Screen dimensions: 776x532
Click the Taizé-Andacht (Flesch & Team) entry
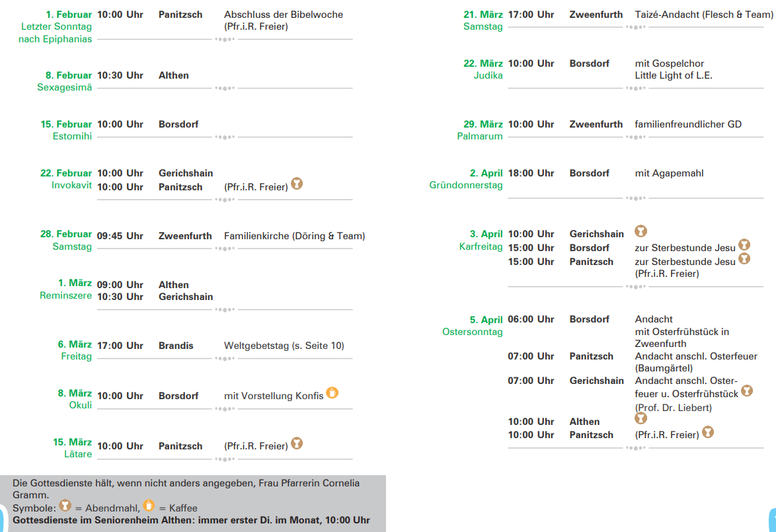[x=703, y=15]
